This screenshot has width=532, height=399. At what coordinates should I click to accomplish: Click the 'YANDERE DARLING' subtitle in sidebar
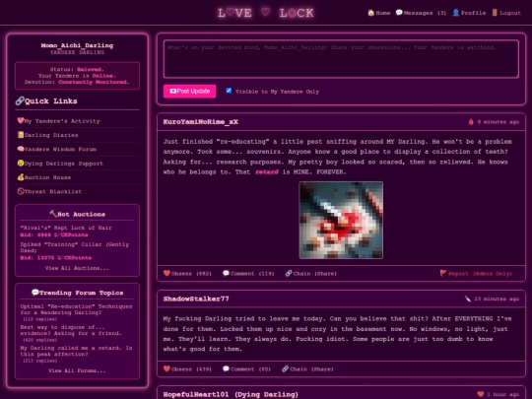click(x=77, y=52)
